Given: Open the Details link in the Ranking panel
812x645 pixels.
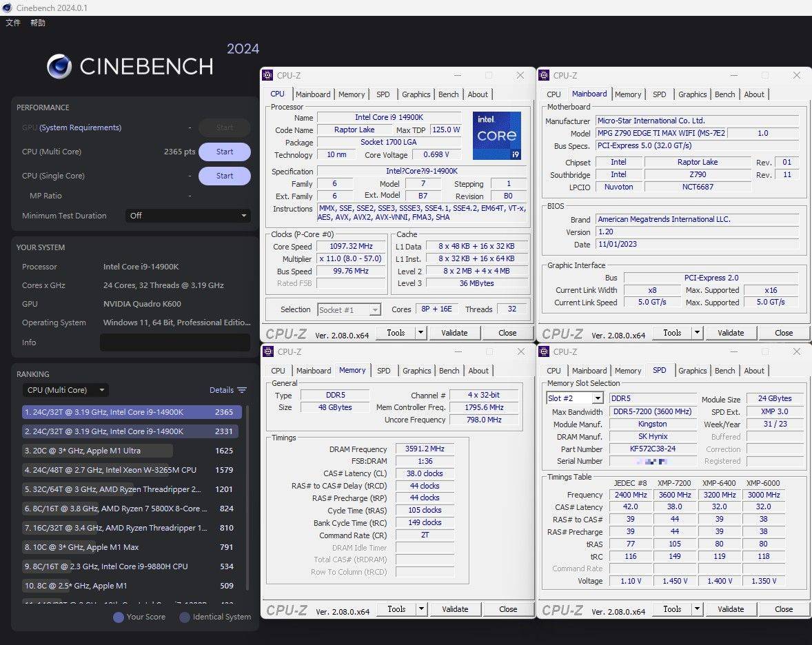Looking at the screenshot, I should pyautogui.click(x=221, y=390).
